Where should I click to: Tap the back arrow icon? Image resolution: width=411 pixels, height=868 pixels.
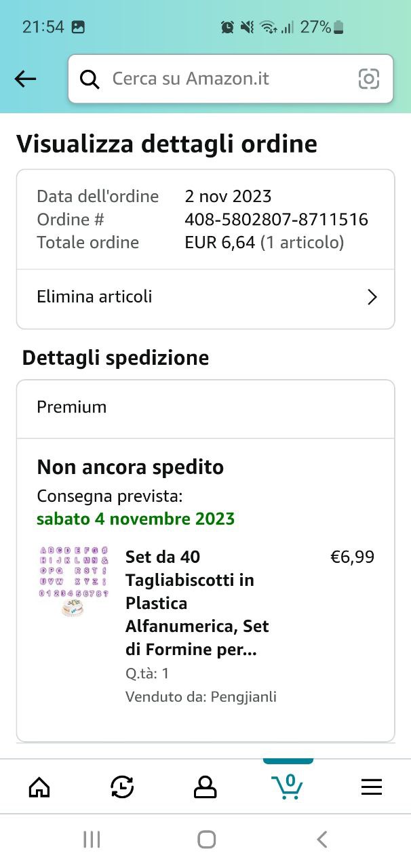(x=25, y=79)
